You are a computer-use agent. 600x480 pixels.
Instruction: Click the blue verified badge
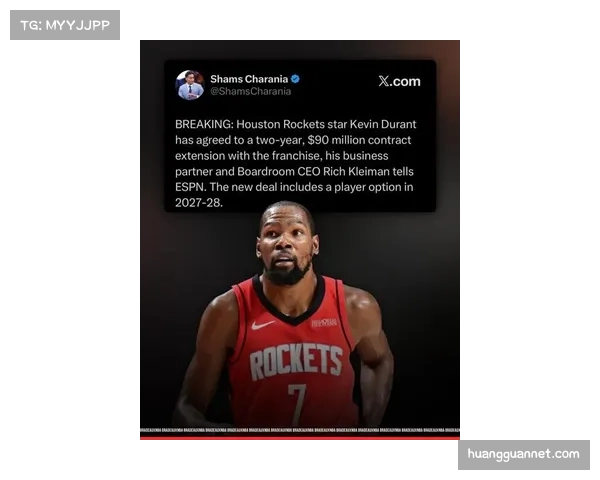coord(296,79)
